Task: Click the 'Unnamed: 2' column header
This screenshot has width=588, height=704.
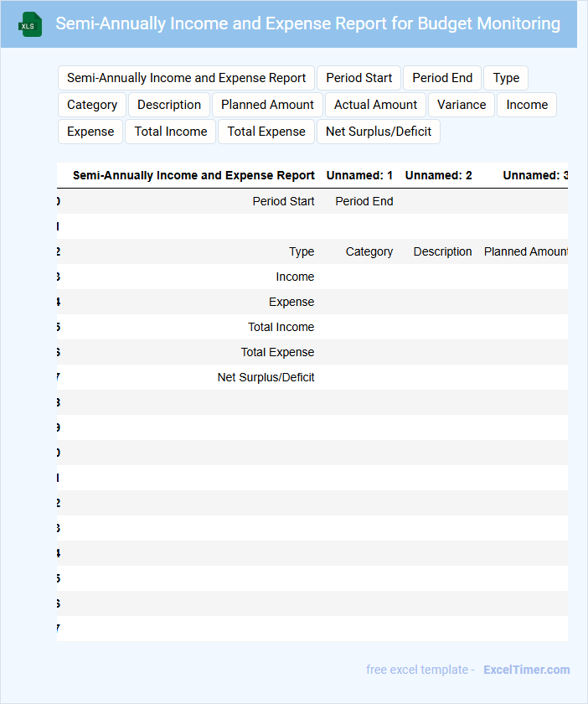Action: 439,175
